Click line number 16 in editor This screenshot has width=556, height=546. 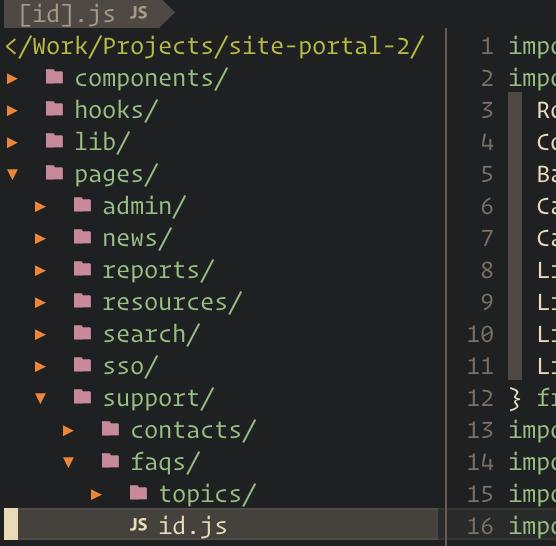click(480, 526)
